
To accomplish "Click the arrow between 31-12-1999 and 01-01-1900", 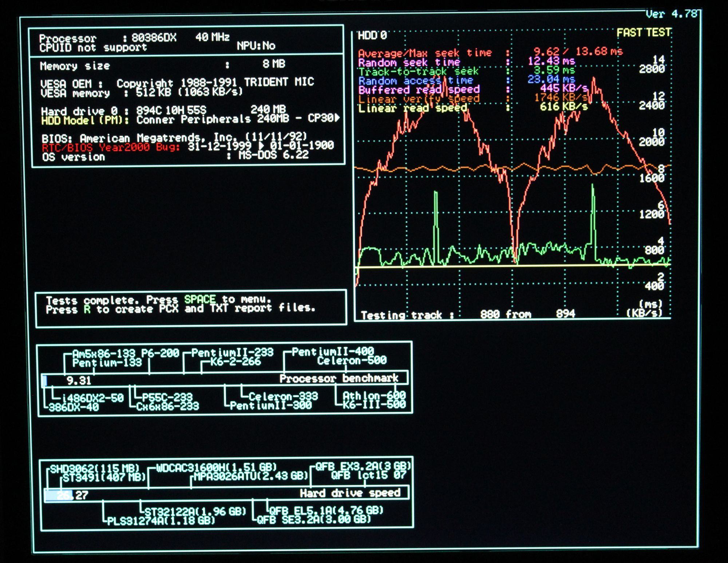I will pos(261,146).
